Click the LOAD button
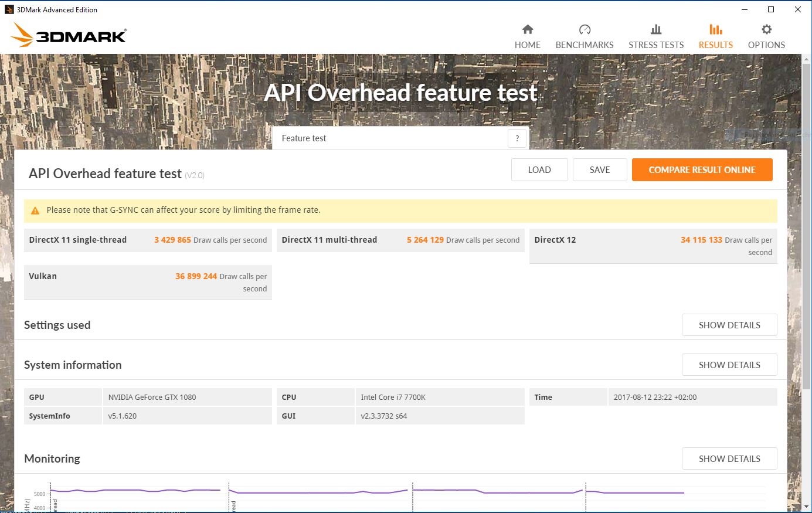Image resolution: width=812 pixels, height=513 pixels. (539, 170)
